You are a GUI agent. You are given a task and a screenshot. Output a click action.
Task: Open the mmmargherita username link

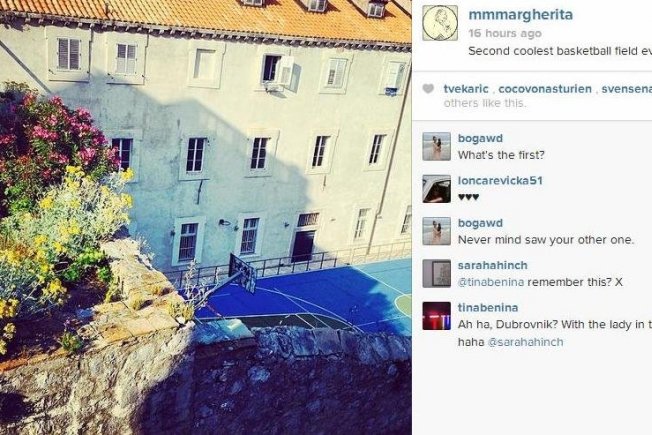click(x=521, y=15)
